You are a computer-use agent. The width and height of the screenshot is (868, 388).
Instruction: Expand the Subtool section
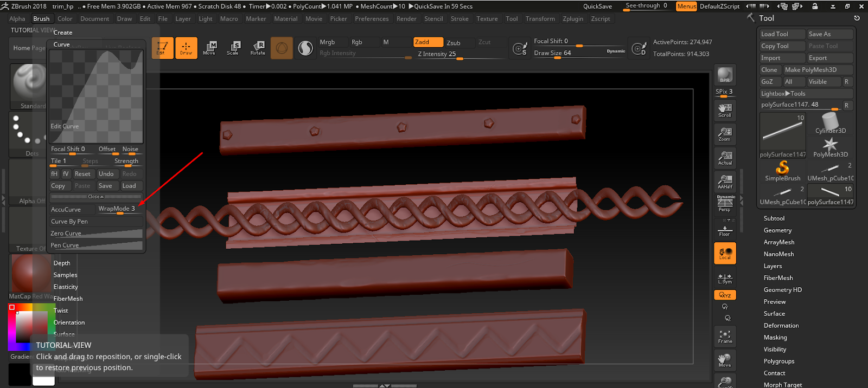point(774,218)
